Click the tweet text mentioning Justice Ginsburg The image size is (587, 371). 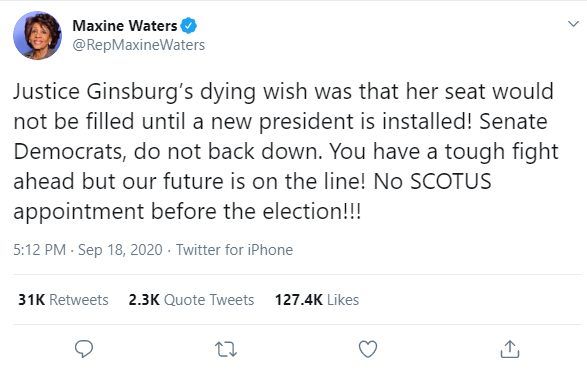[x=286, y=151]
